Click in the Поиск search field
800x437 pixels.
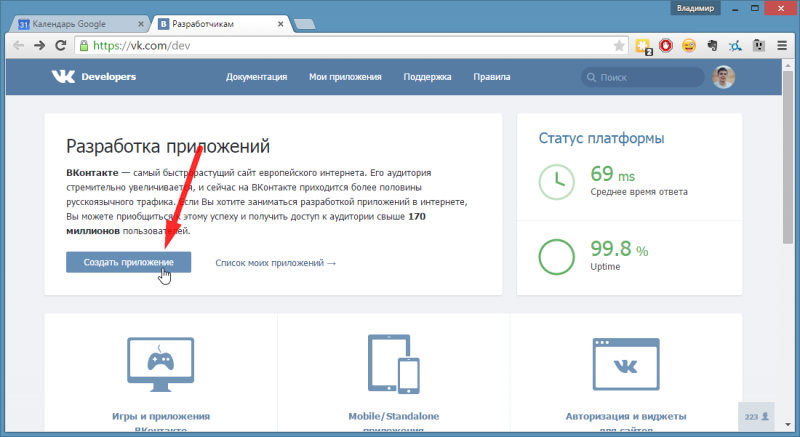pyautogui.click(x=640, y=77)
